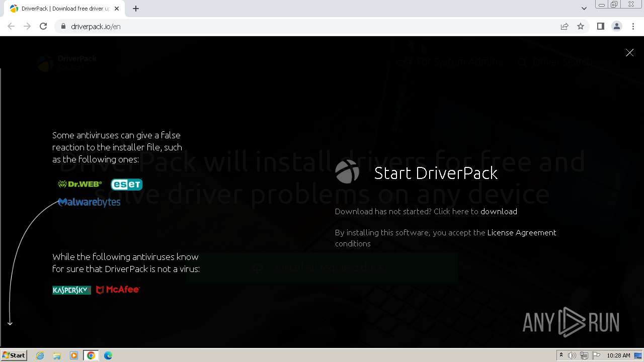644x362 pixels.
Task: Click the download link
Action: tap(499, 211)
